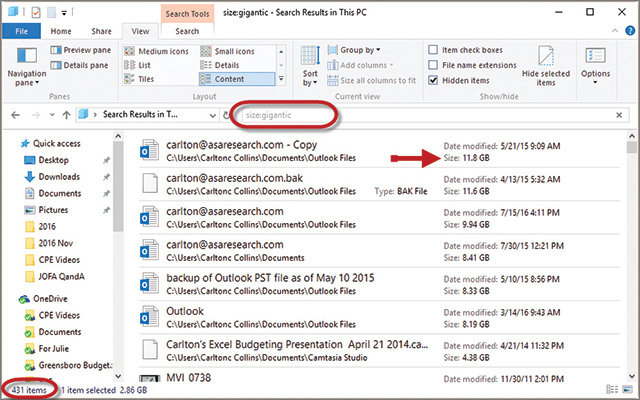Customize Quick Access Toolbar dropdown

(64, 13)
